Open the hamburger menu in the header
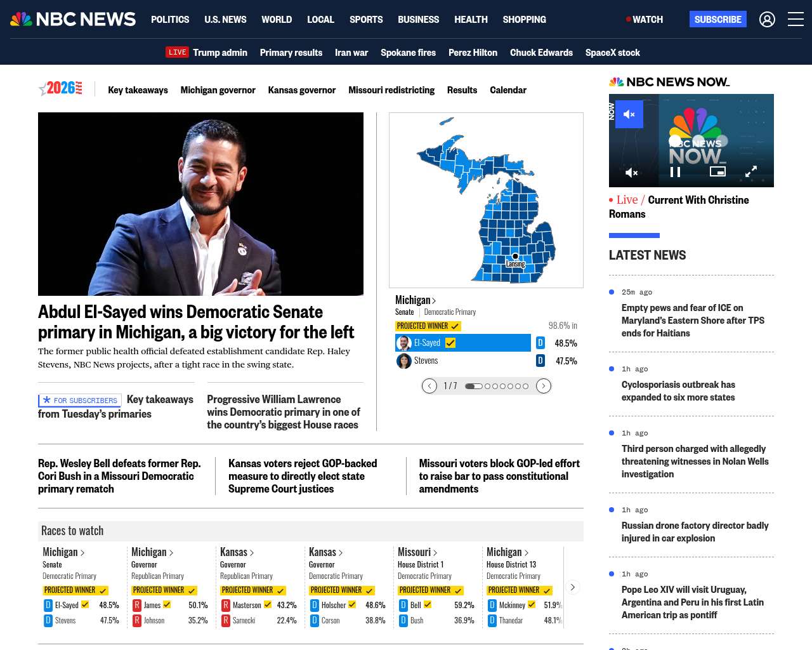This screenshot has height=650, width=812. [796, 20]
